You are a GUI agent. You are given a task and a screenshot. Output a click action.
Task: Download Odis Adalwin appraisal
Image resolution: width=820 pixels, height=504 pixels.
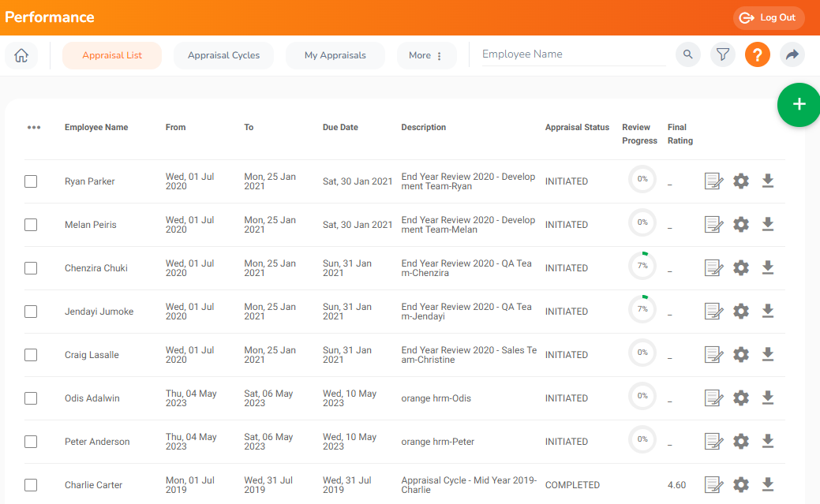coord(768,398)
